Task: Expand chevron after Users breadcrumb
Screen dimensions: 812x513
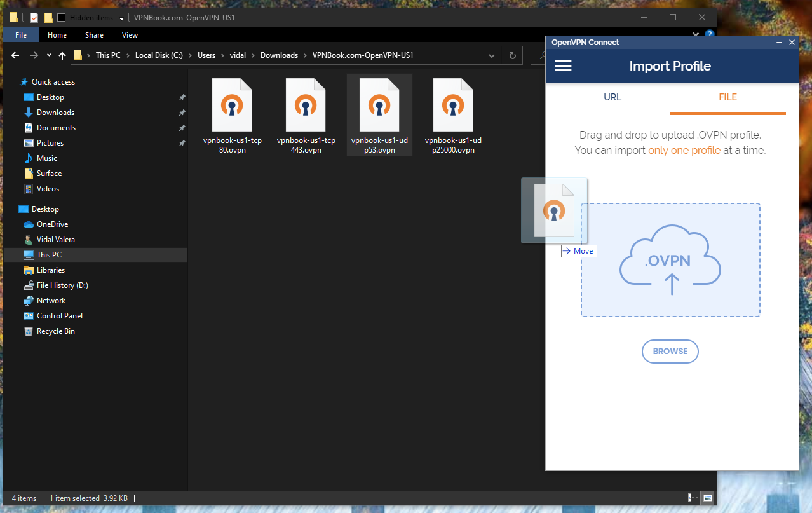Action: pos(222,55)
